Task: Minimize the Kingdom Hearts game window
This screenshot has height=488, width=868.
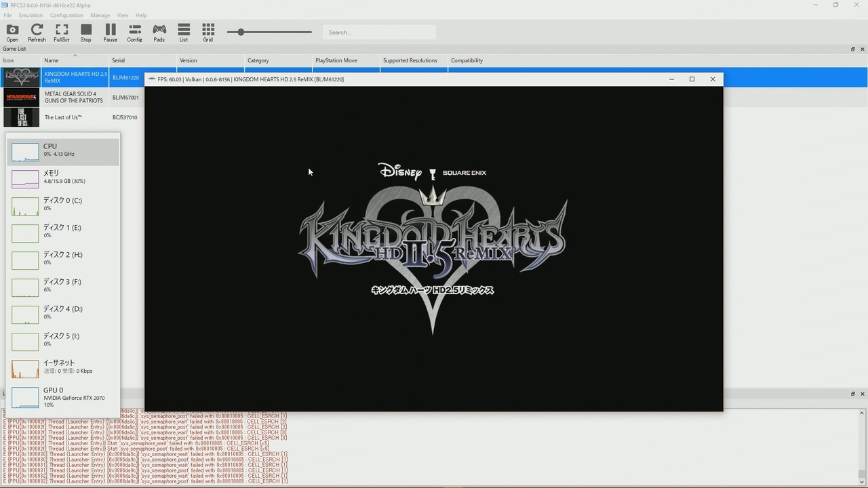Action: pos(671,79)
